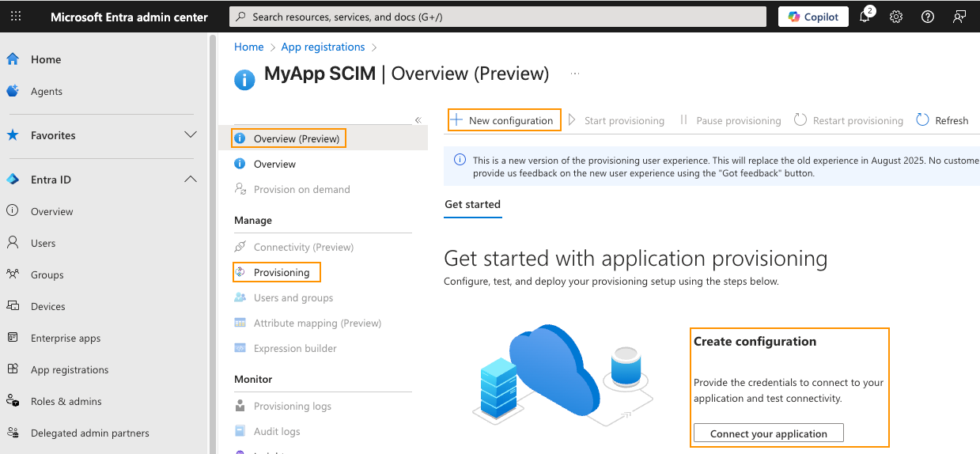Click the Home house icon in sidebar
Screen dimensions: 980x454
13,59
